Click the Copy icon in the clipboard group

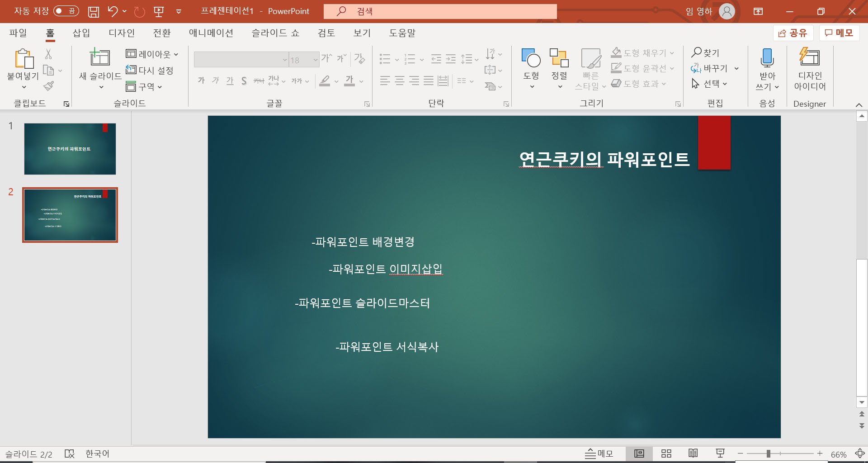(48, 70)
